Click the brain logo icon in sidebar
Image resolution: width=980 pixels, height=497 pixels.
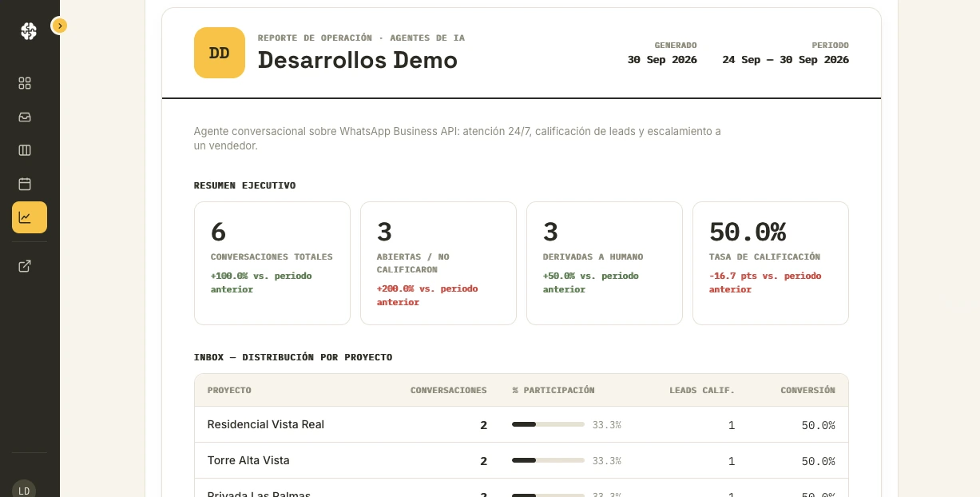click(x=29, y=31)
